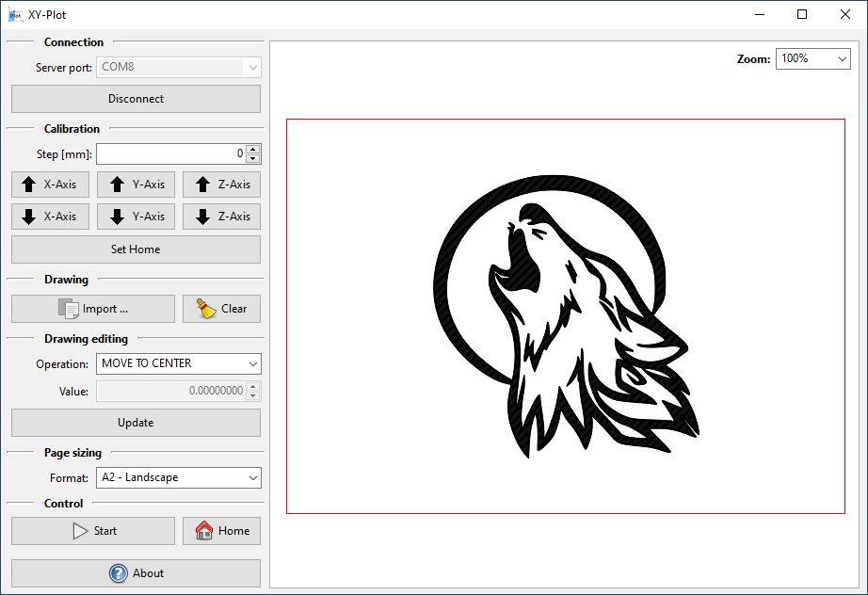This screenshot has height=595, width=868.
Task: Click the XY-Plot app icon in title bar
Action: 15,15
